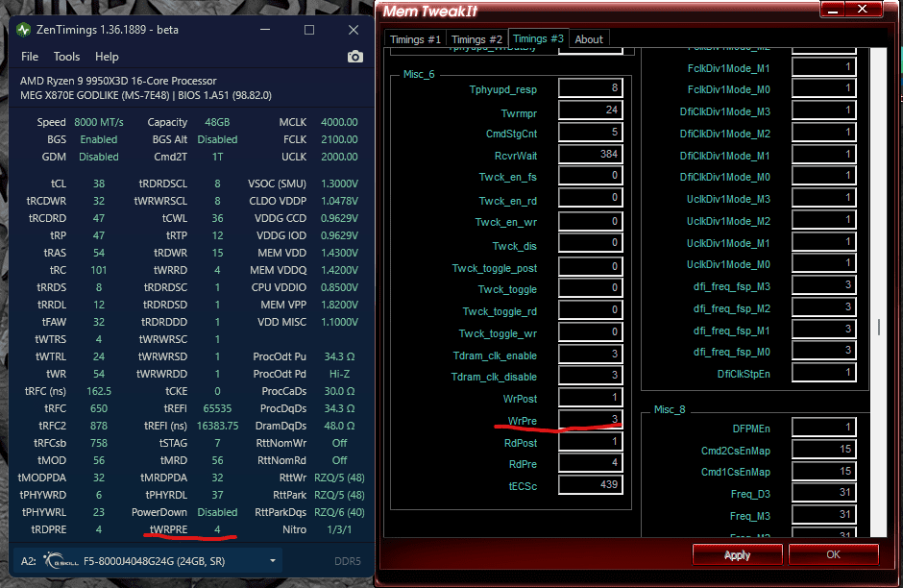This screenshot has height=588, width=903.
Task: Click the RcvrWait value field showing 384
Action: [590, 155]
